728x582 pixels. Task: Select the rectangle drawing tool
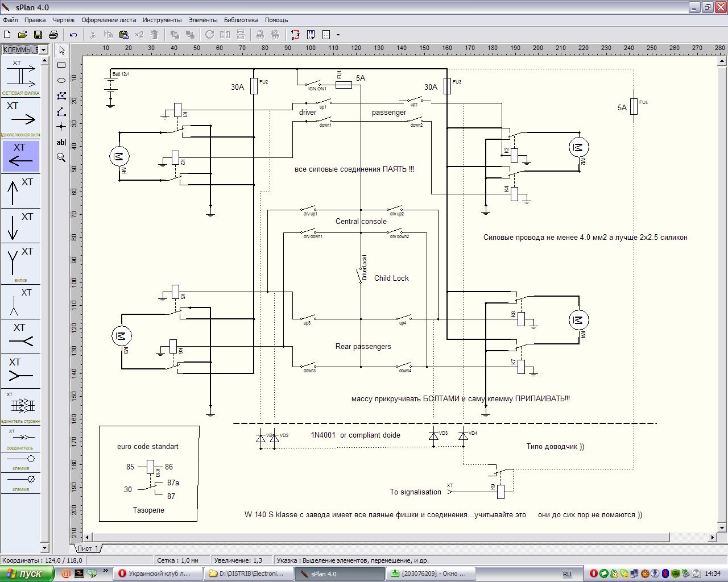pos(61,65)
